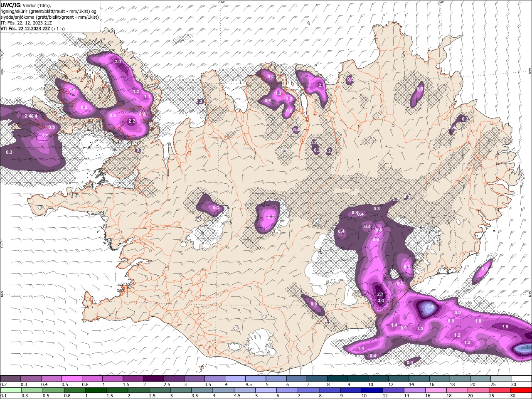Click the 3.0 precipitation label on the map
This screenshot has width=532, height=399.
[380, 300]
